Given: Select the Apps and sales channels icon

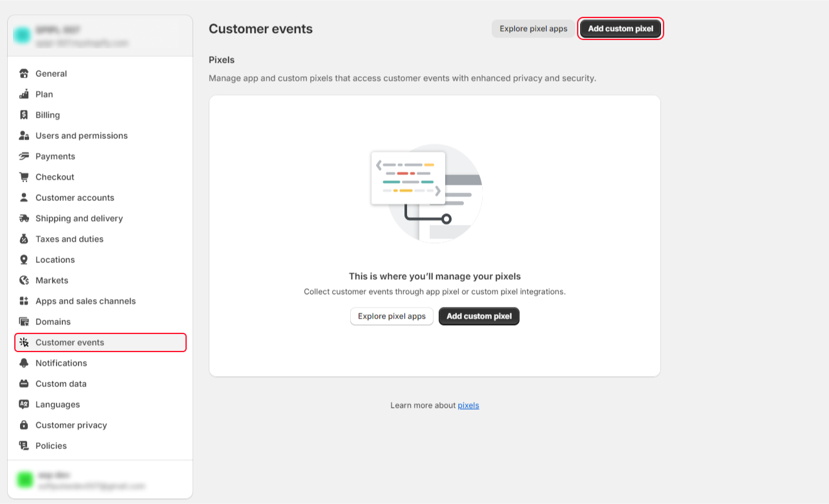Looking at the screenshot, I should coord(25,300).
